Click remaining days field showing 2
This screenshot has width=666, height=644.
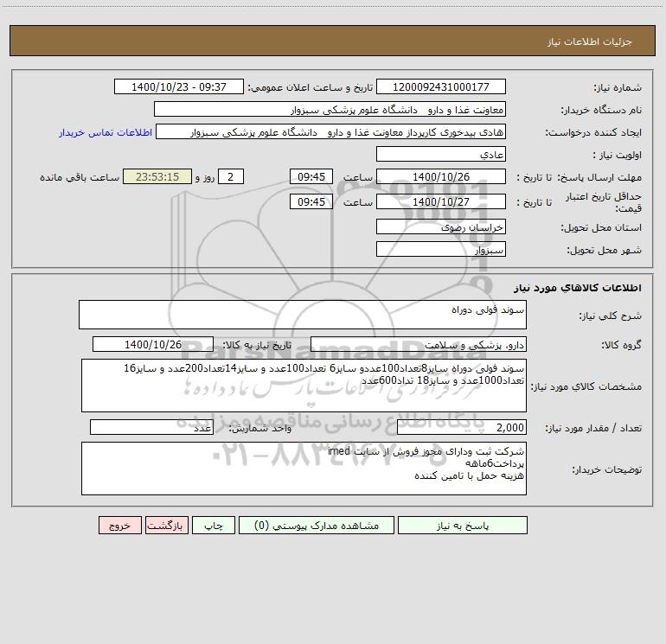pyautogui.click(x=231, y=177)
